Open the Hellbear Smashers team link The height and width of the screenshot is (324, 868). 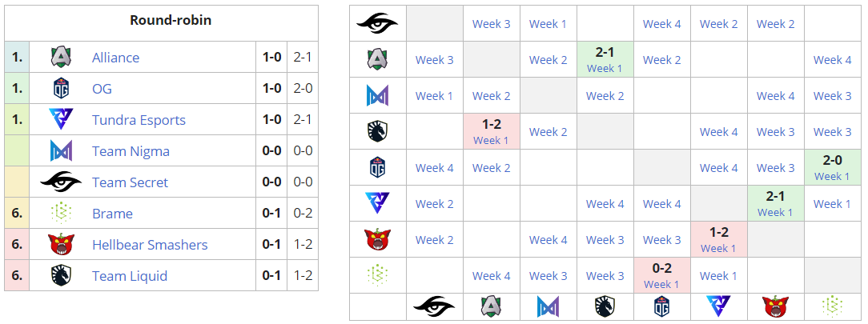(150, 245)
